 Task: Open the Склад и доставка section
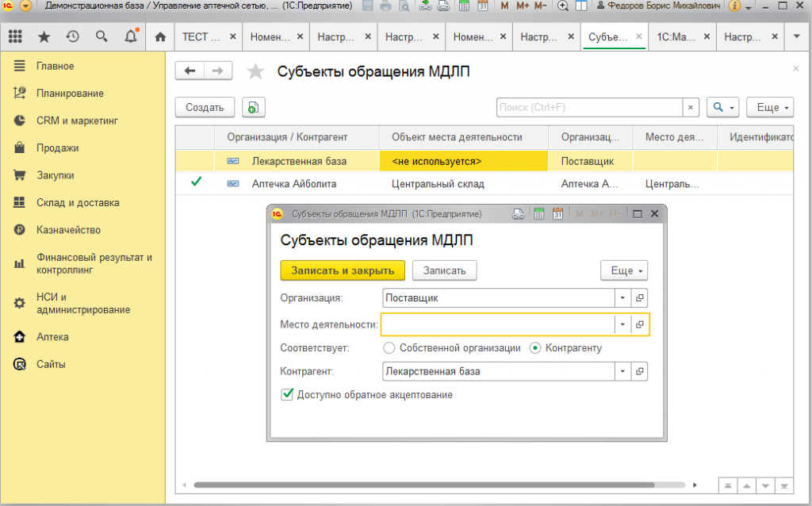(x=78, y=202)
